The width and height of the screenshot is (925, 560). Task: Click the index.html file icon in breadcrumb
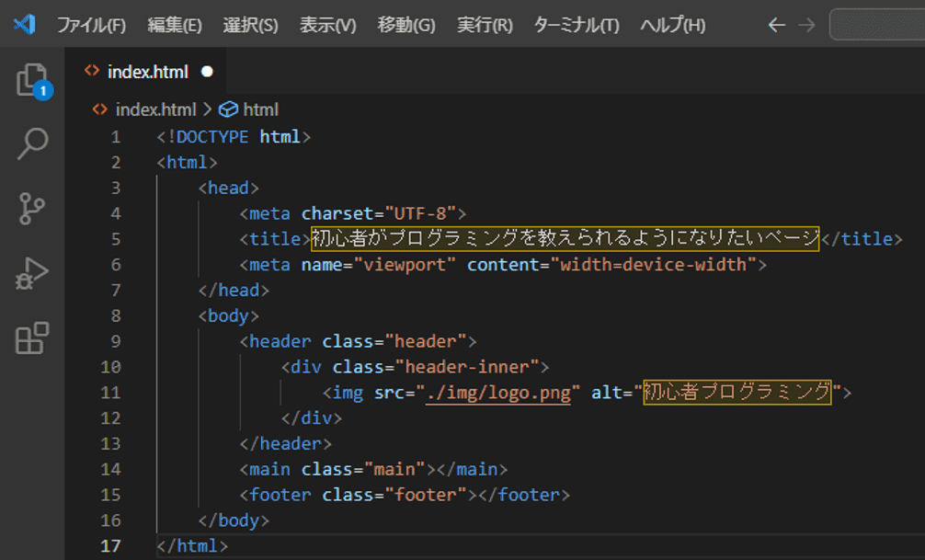99,109
